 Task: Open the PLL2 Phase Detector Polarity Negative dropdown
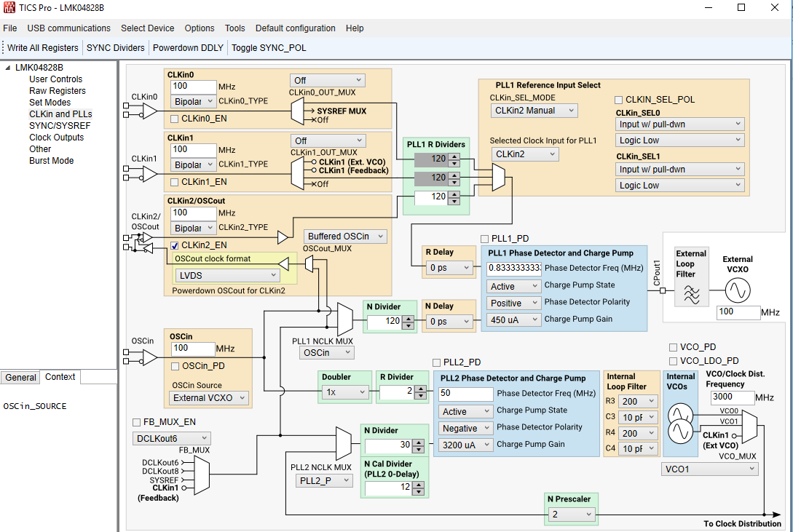pyautogui.click(x=465, y=429)
